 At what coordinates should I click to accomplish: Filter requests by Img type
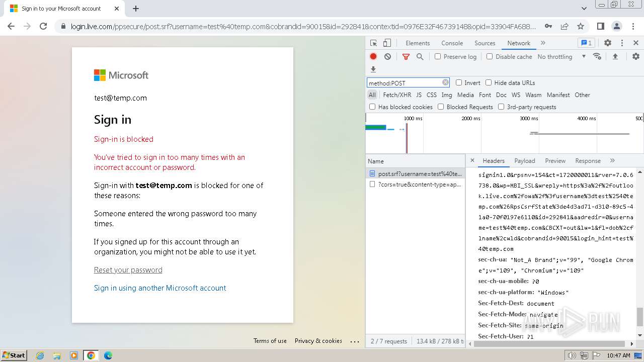pyautogui.click(x=447, y=95)
